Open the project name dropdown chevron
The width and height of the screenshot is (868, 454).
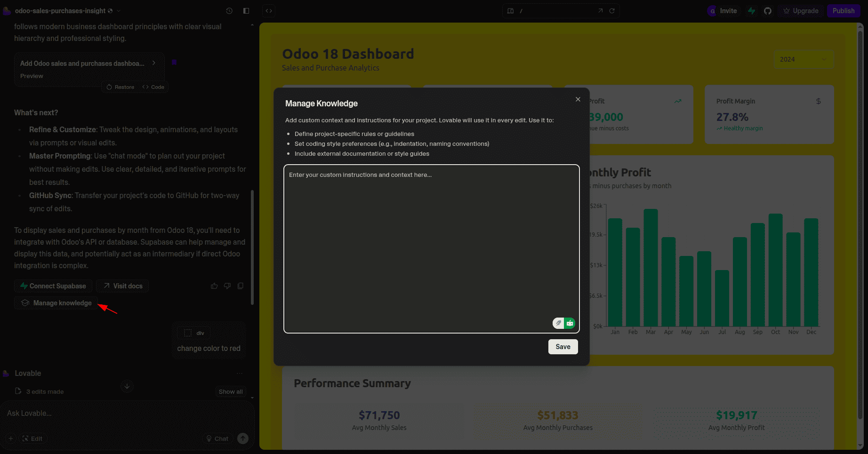(119, 11)
